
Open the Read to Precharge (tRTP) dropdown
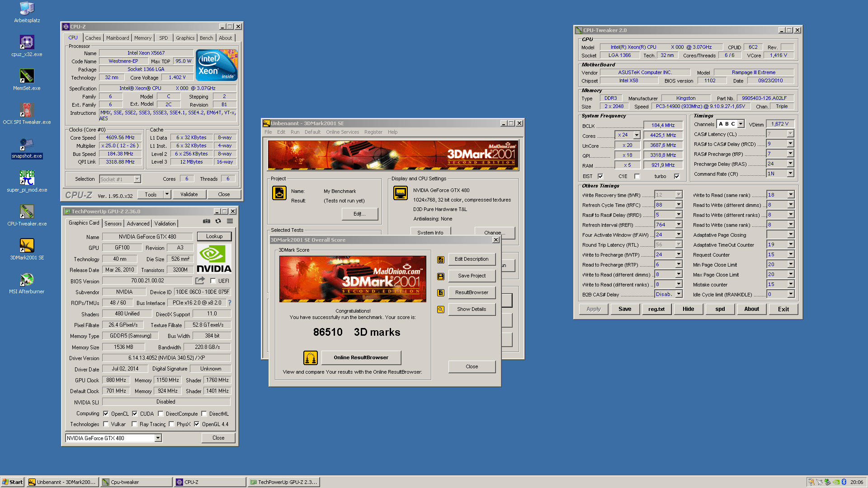[x=679, y=264]
